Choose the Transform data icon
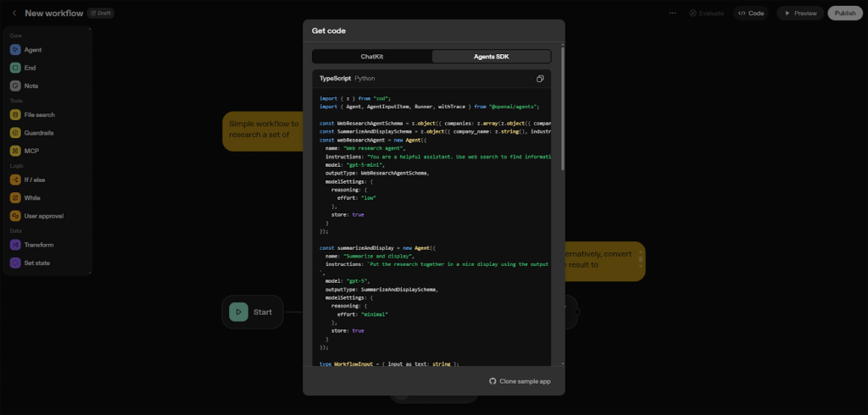Viewport: 868px width, 415px height. 15,245
